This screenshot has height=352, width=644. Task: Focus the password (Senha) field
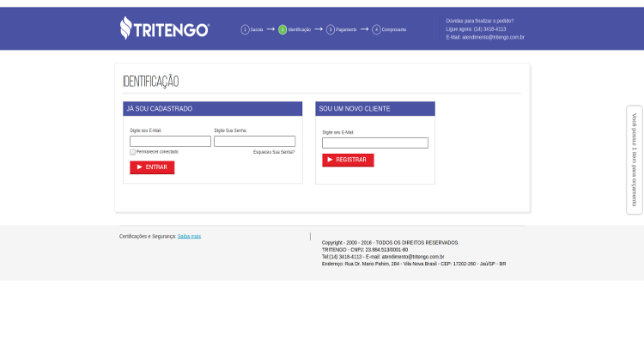coord(255,142)
